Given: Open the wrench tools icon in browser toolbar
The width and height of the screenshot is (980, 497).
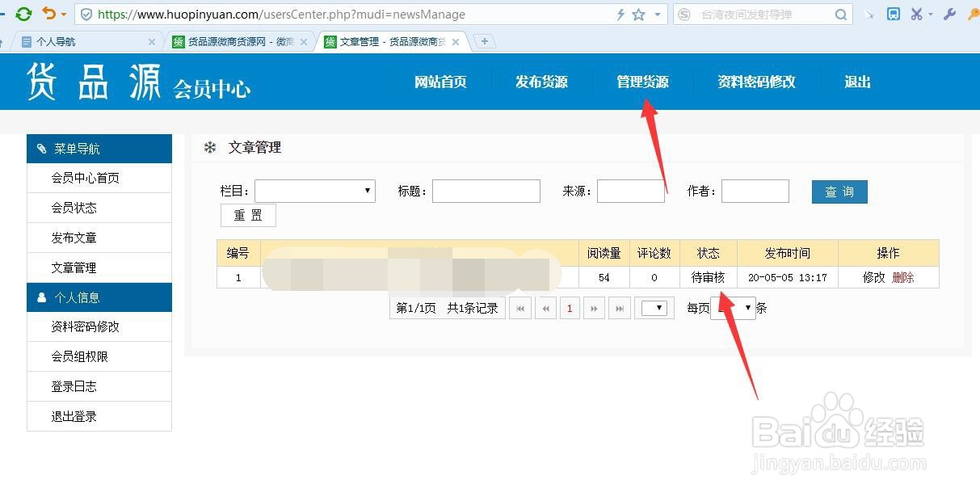Looking at the screenshot, I should 949,14.
